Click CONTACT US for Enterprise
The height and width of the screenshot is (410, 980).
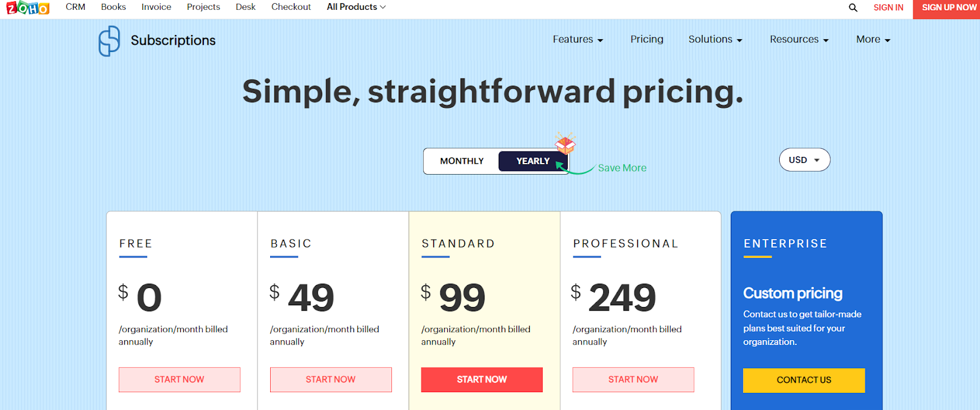pos(804,380)
